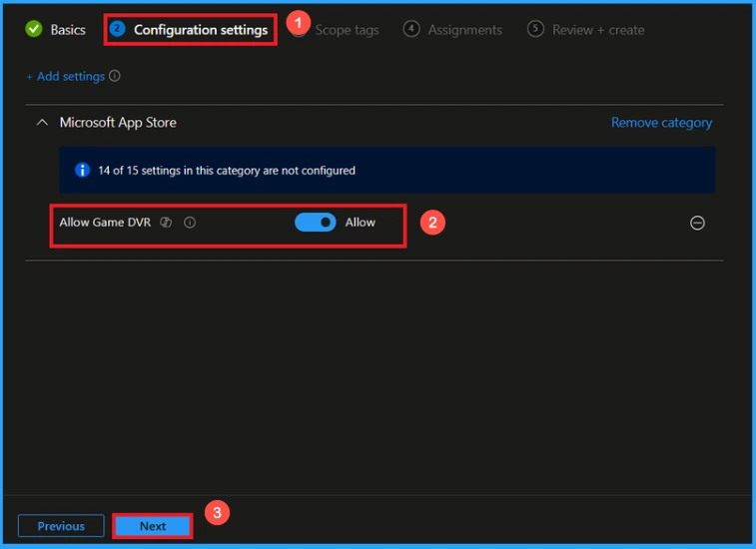
Task: Go to the Scope tags step
Action: [347, 30]
